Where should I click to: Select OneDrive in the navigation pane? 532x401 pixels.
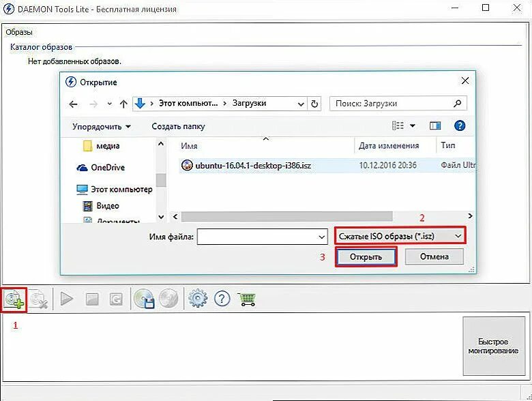click(x=100, y=168)
